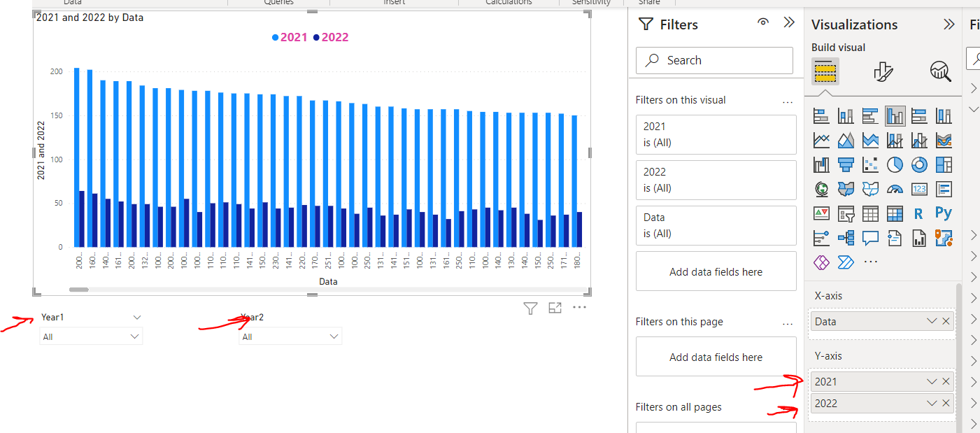
Task: Toggle the Filters pane eye icon
Action: point(763,22)
